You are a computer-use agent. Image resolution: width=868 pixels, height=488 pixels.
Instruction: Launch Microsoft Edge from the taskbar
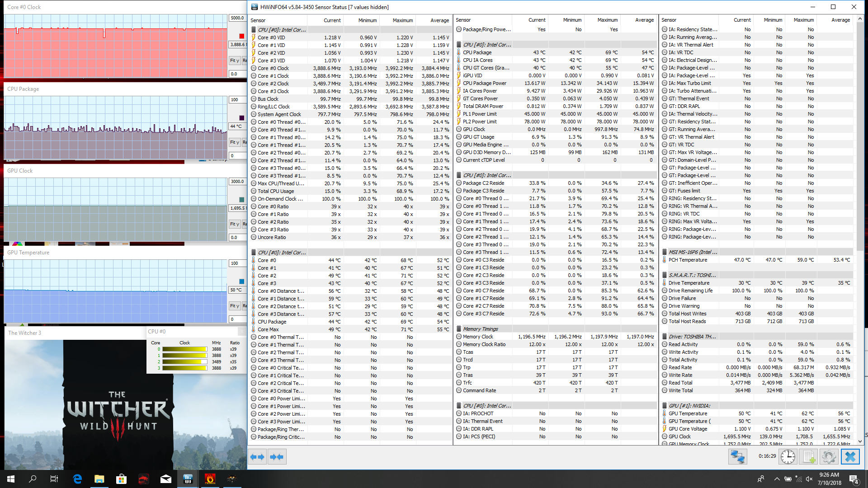click(x=77, y=479)
